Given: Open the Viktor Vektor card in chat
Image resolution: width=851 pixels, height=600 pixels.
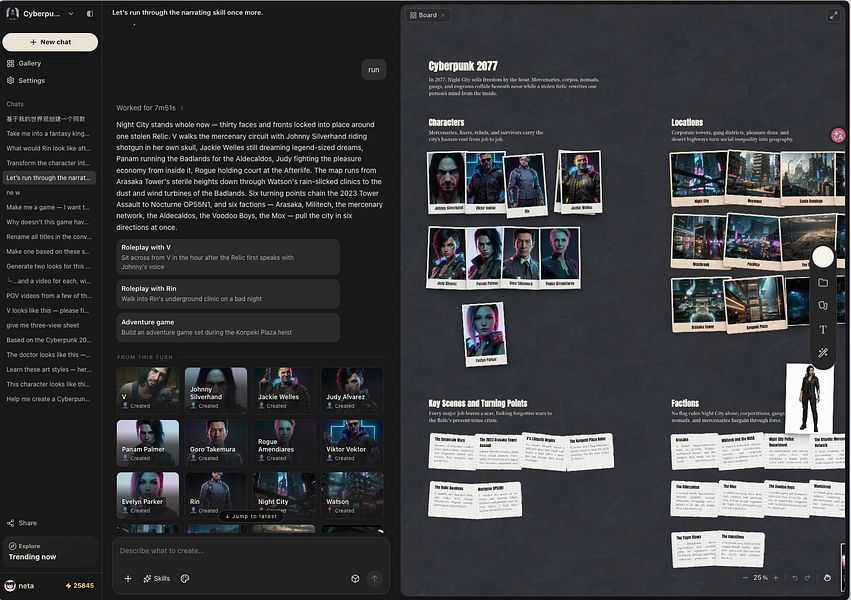Looking at the screenshot, I should tap(352, 442).
